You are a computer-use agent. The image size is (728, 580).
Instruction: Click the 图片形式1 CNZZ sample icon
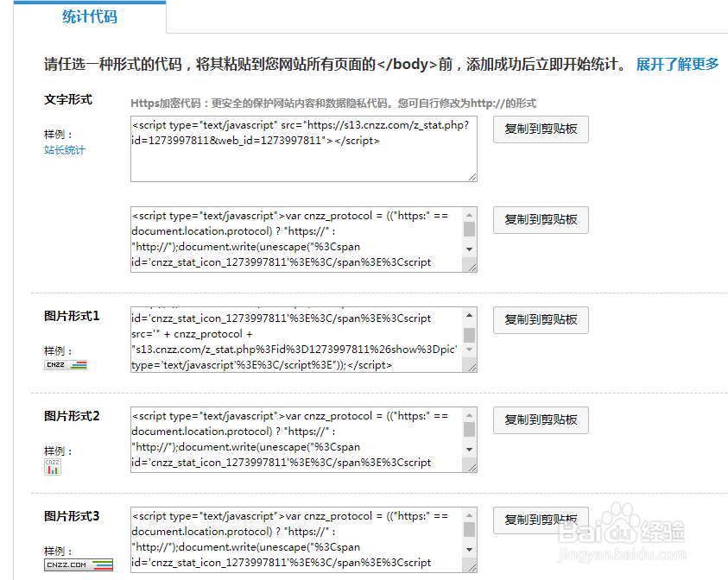[x=66, y=365]
